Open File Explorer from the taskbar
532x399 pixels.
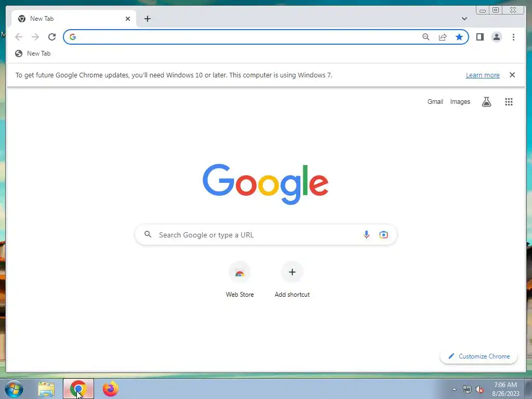tap(46, 389)
